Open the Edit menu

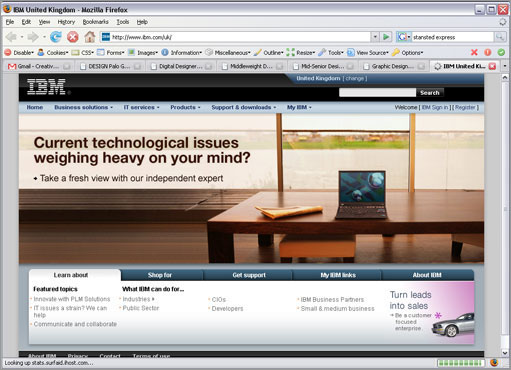26,22
